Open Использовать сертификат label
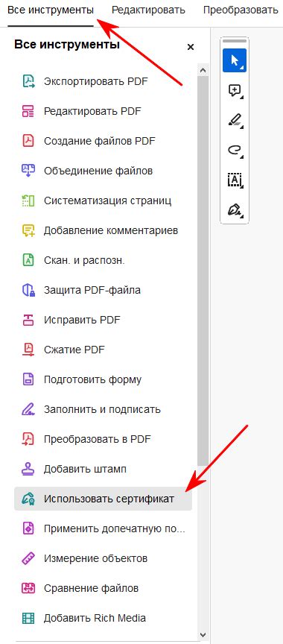Screen dimensions: 283x644 pos(109,499)
